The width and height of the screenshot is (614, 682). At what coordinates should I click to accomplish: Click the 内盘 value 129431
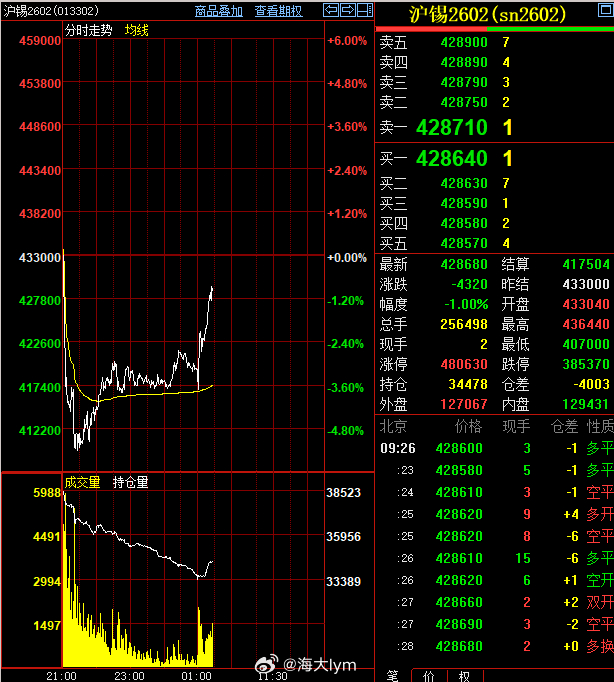586,404
